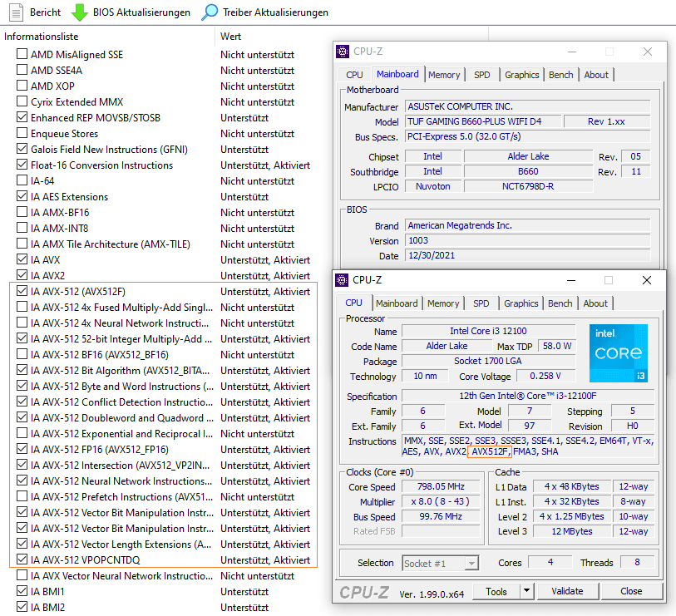
Task: Click the Bericht report document icon
Action: pyautogui.click(x=16, y=12)
